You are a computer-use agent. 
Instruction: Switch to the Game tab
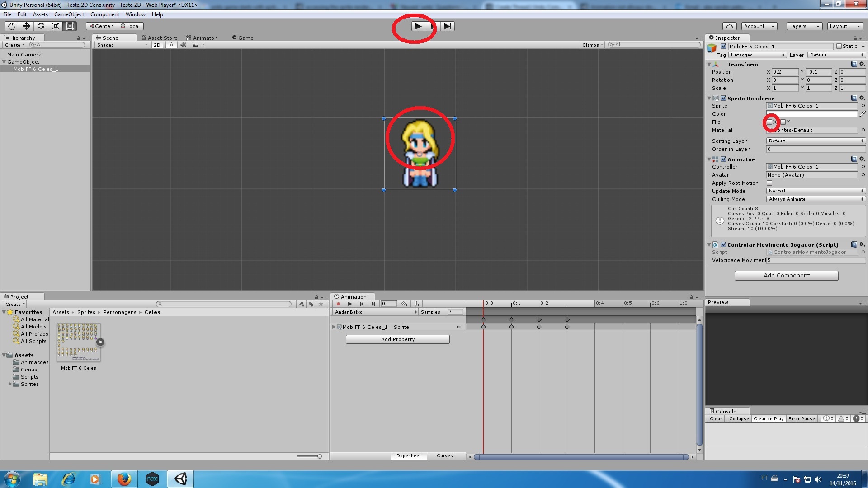click(243, 38)
